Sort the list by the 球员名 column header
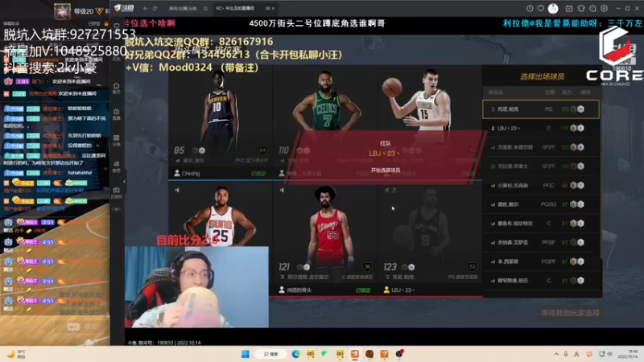Screen dimensions: 644x362 [x=496, y=93]
